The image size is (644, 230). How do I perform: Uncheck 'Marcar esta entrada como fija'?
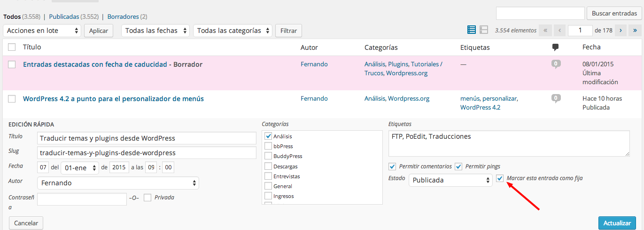[500, 178]
